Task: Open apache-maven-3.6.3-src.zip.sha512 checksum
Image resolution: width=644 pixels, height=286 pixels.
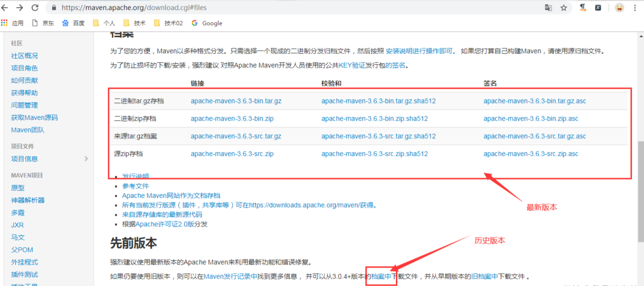Action: tap(374, 154)
